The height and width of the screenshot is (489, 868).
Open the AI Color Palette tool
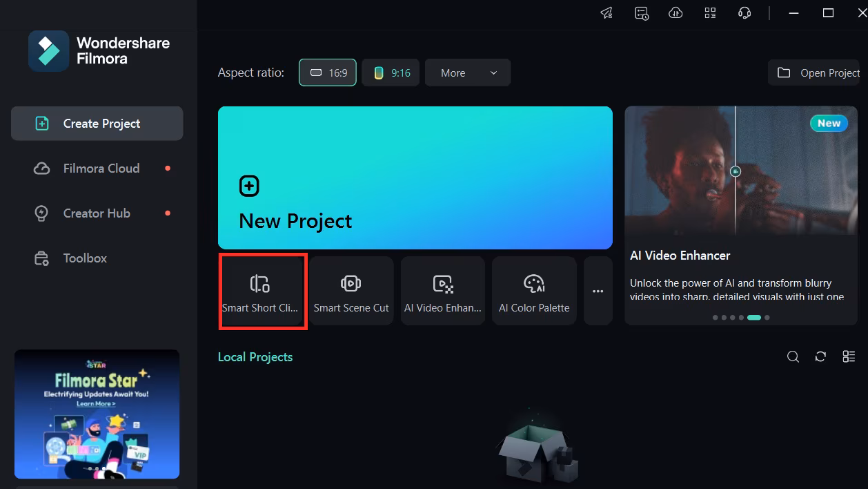(x=534, y=291)
